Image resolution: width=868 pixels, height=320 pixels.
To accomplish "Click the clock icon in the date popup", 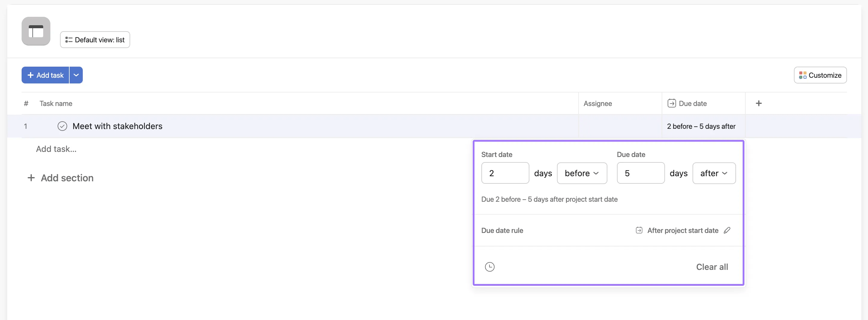I will point(489,266).
